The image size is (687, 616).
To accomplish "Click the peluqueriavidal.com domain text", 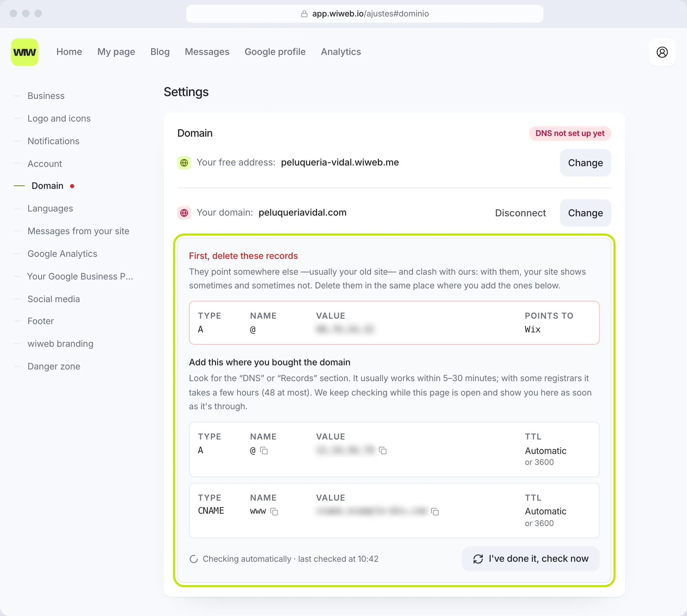I will coord(302,213).
